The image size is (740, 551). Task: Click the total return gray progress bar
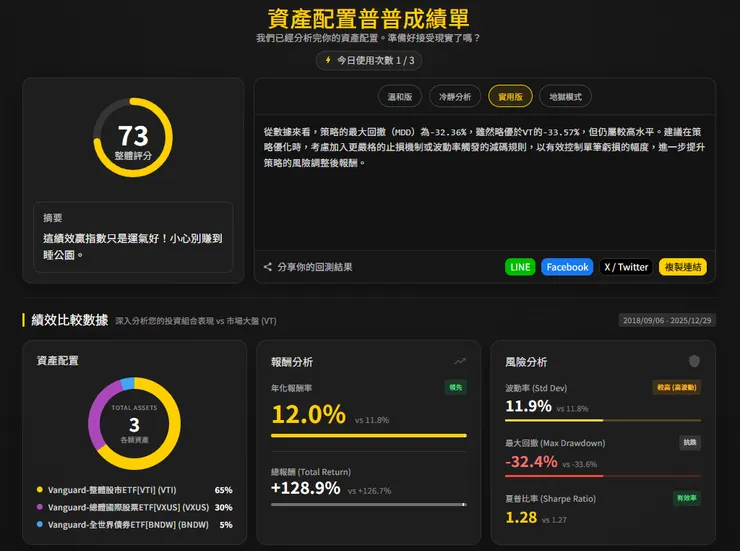[369, 504]
